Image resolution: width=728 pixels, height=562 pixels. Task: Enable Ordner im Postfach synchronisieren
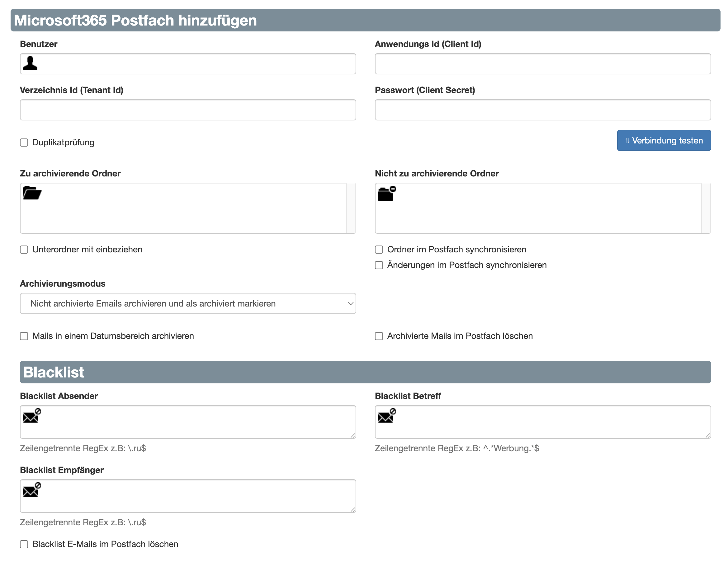379,250
